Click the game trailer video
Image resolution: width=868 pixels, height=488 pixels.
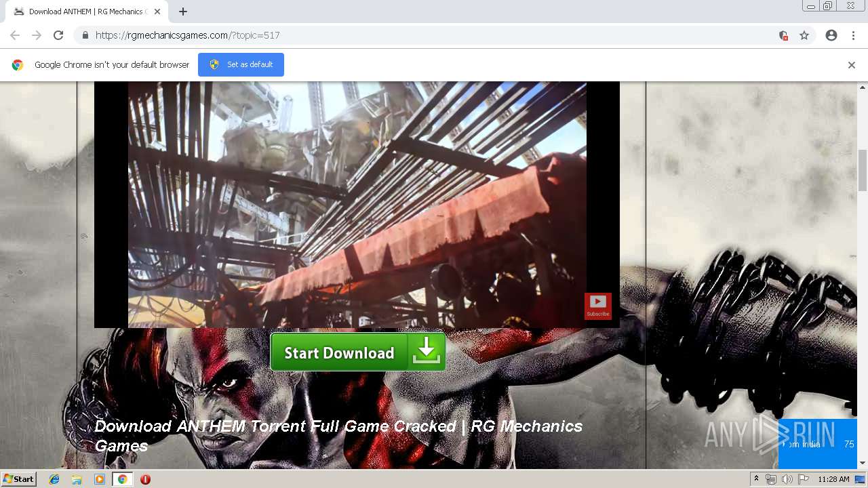[x=357, y=205]
